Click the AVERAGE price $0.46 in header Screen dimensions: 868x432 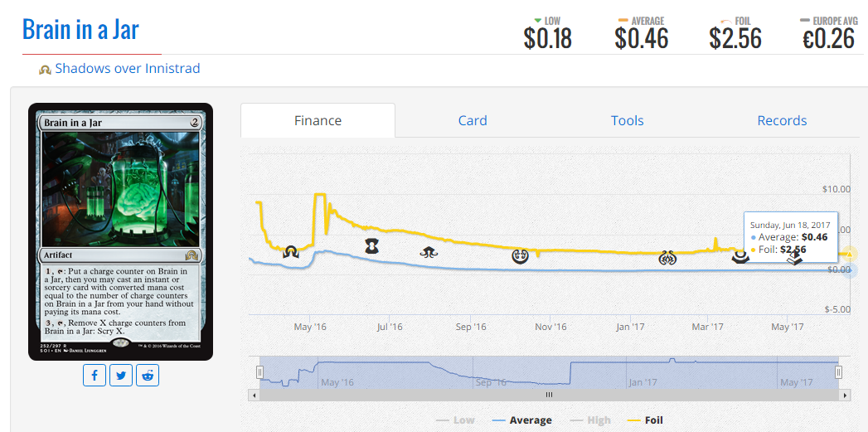(x=641, y=39)
